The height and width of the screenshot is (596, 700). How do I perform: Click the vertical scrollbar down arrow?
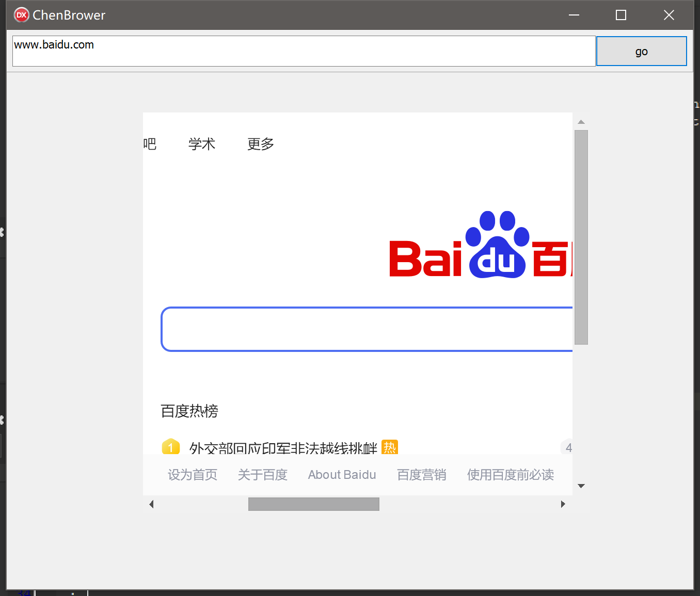(581, 486)
